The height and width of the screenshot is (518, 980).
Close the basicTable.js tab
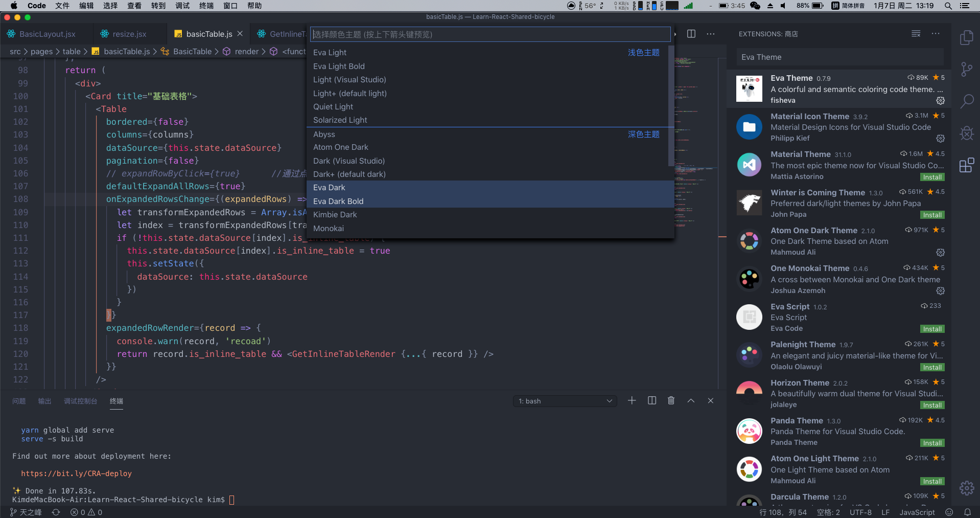click(x=240, y=34)
